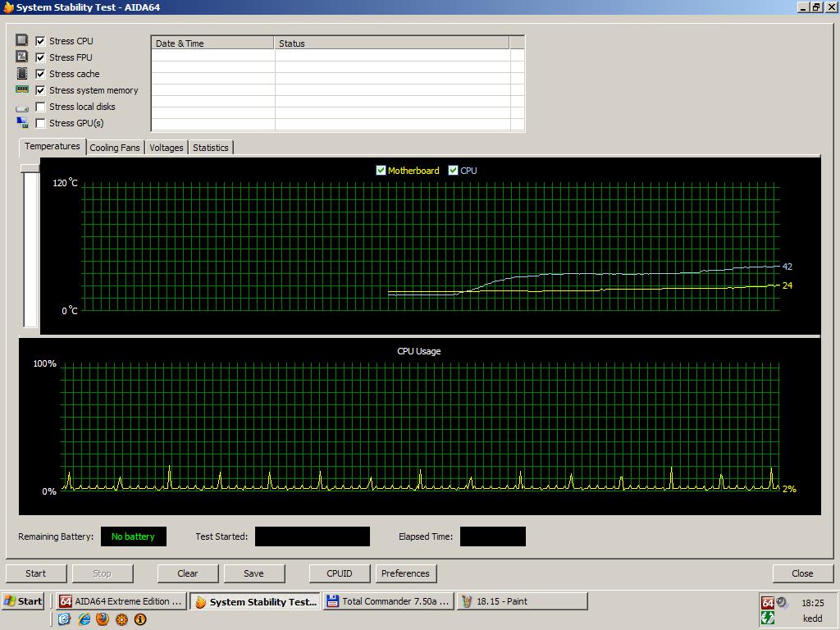Click the Elapsed Time field
840x630 pixels.
tap(493, 536)
